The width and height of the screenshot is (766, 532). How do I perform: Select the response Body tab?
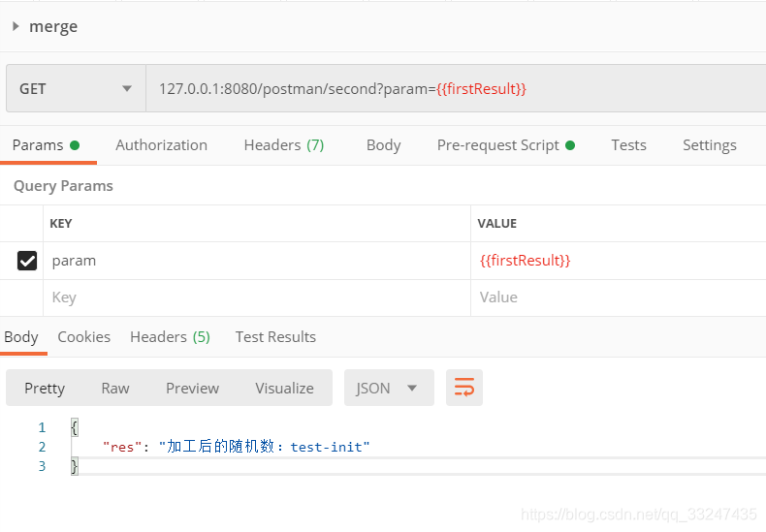click(21, 337)
